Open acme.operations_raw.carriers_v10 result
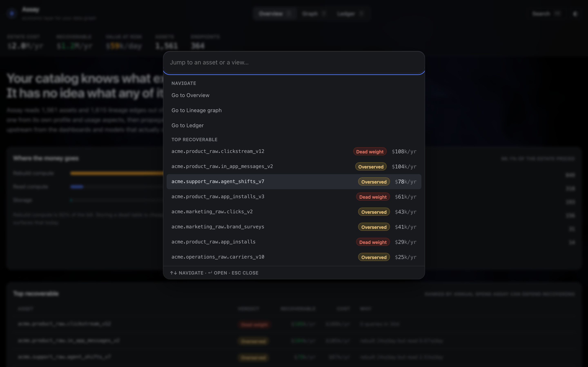Screen dimensions: 588x367 [x=294, y=257]
